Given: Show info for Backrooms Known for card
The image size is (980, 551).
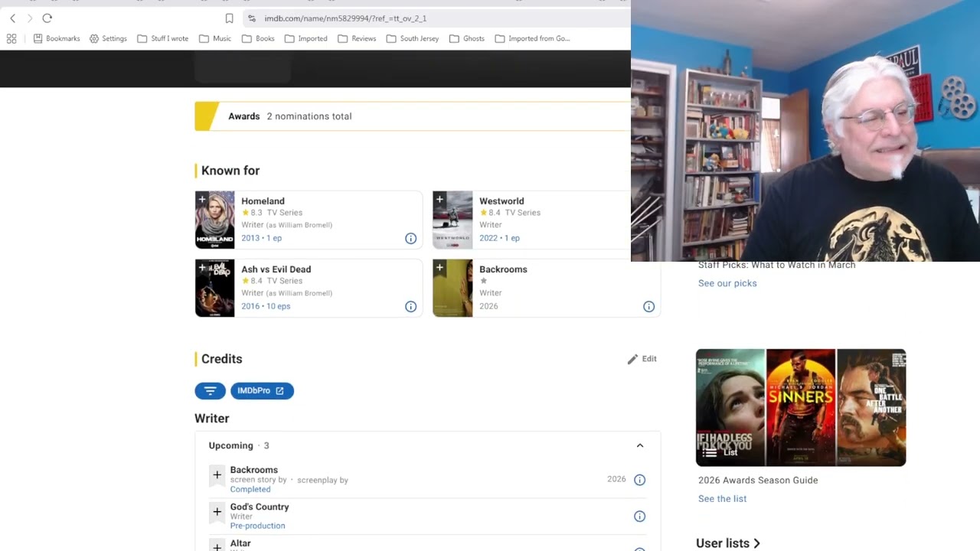Looking at the screenshot, I should 649,307.
